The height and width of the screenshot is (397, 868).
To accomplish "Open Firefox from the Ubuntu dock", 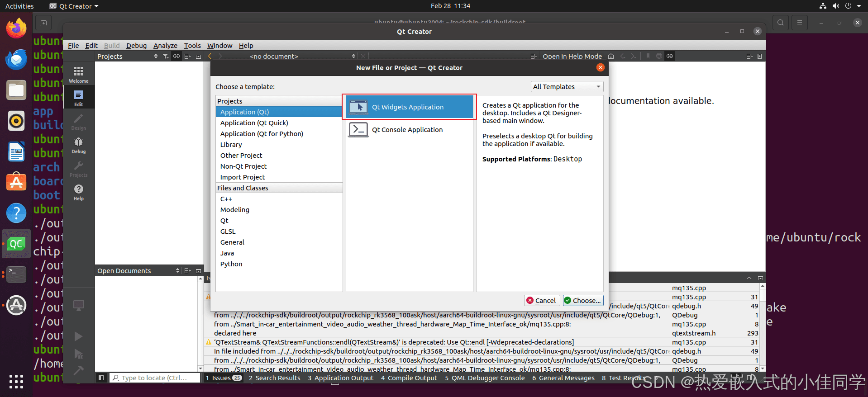I will tap(16, 28).
